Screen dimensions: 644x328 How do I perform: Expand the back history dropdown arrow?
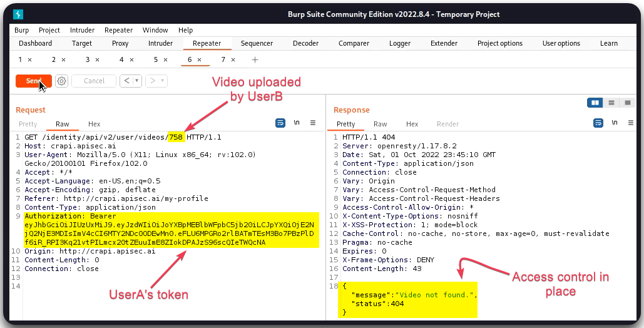click(136, 81)
